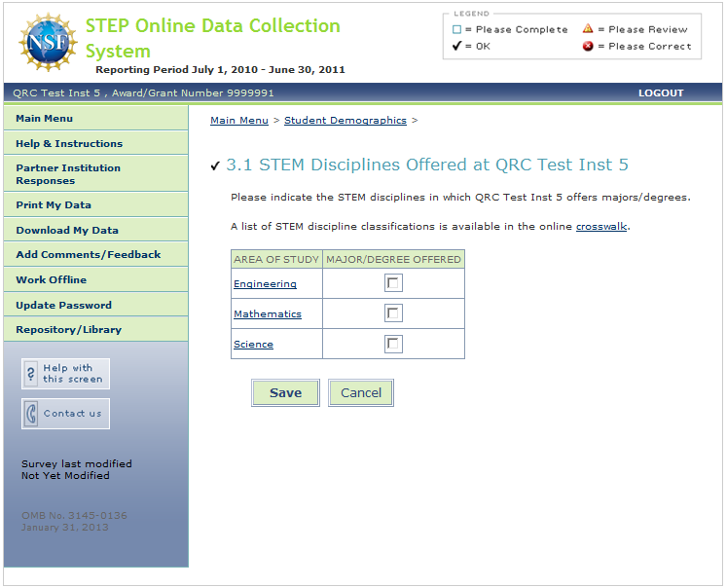This screenshot has height=588, width=727.
Task: Open Update Password page
Action: pyautogui.click(x=64, y=306)
